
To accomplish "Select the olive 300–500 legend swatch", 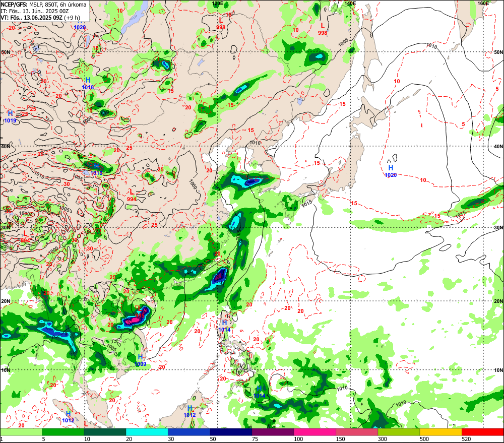I will (x=399, y=432).
